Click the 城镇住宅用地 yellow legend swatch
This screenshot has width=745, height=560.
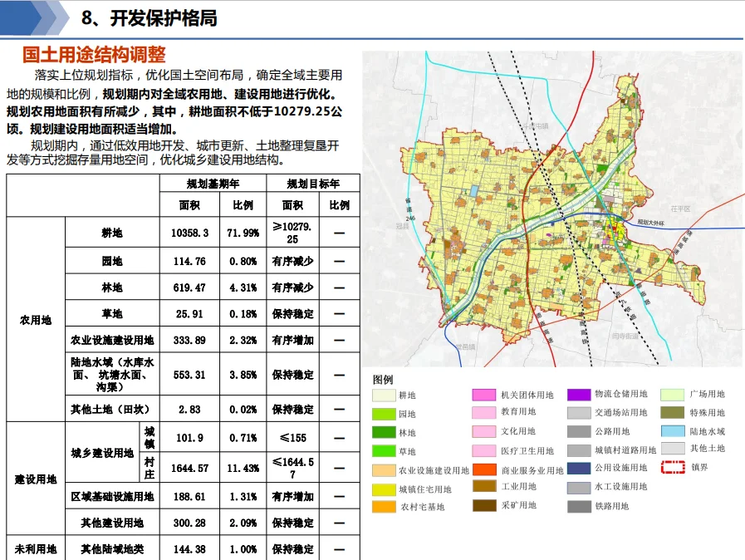click(x=384, y=489)
